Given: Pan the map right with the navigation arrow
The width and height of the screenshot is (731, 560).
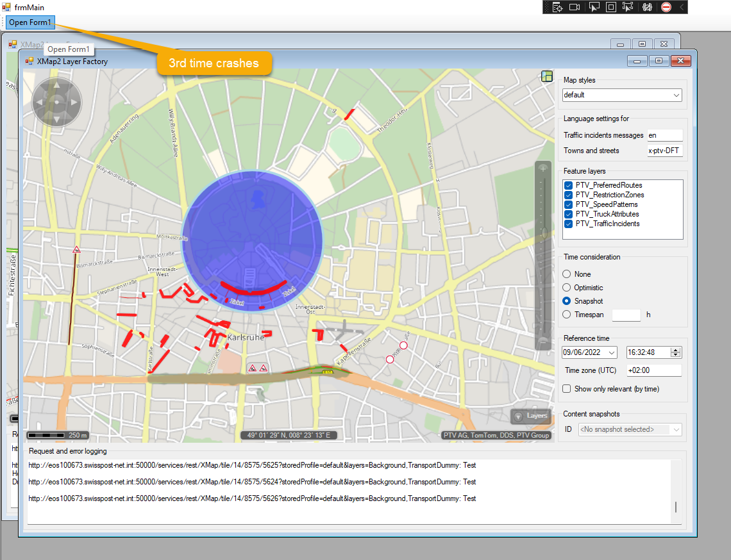Looking at the screenshot, I should (74, 102).
